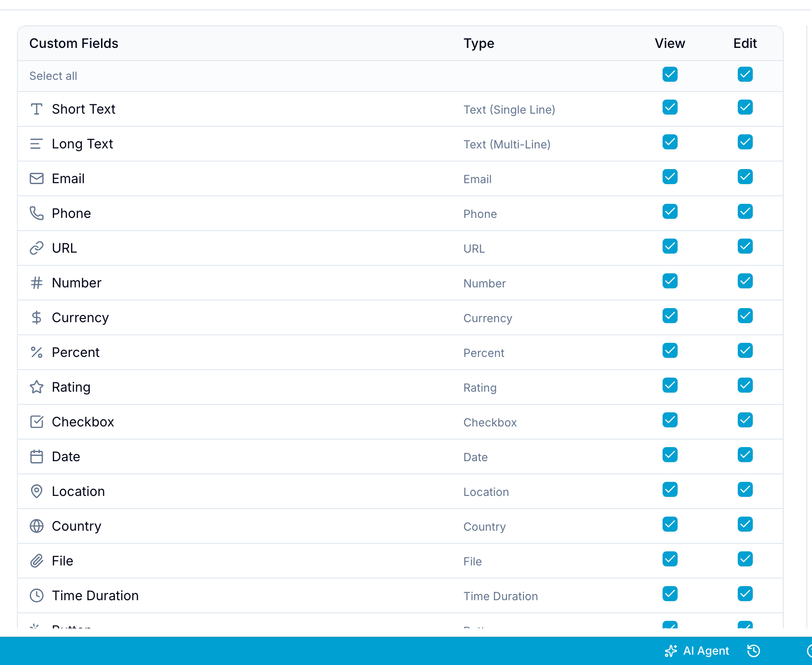Select the Currency field name
Image resolution: width=812 pixels, height=665 pixels.
(80, 317)
